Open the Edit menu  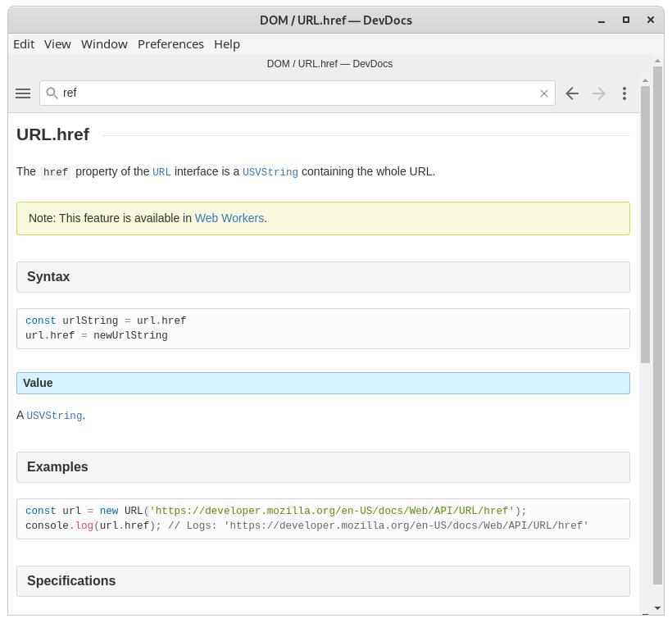coord(24,44)
